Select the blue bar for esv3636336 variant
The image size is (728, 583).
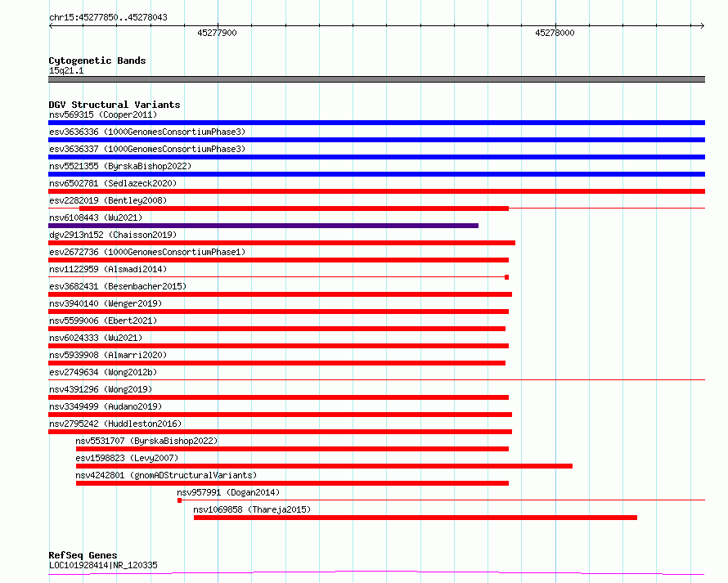(376, 140)
